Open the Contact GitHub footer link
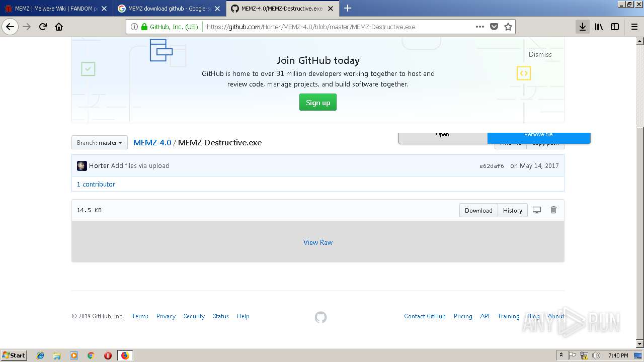The image size is (644, 362). pos(425,316)
